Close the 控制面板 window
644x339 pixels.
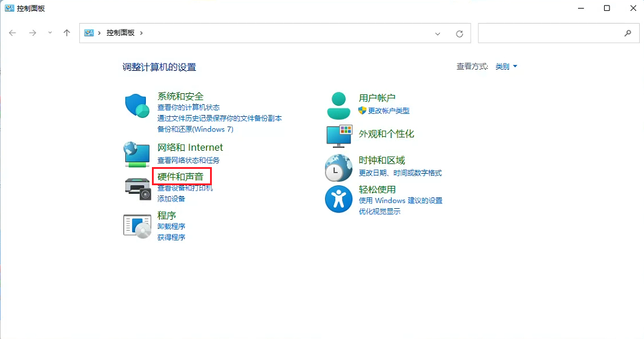pos(633,8)
